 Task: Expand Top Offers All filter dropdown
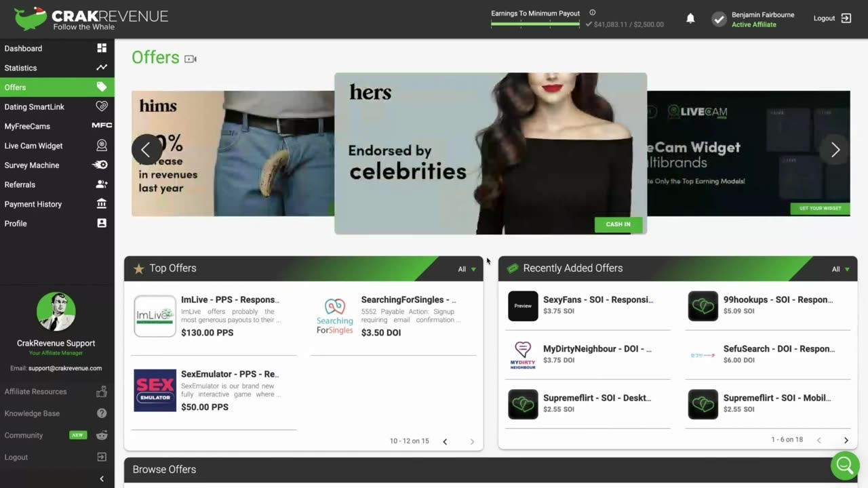(467, 269)
